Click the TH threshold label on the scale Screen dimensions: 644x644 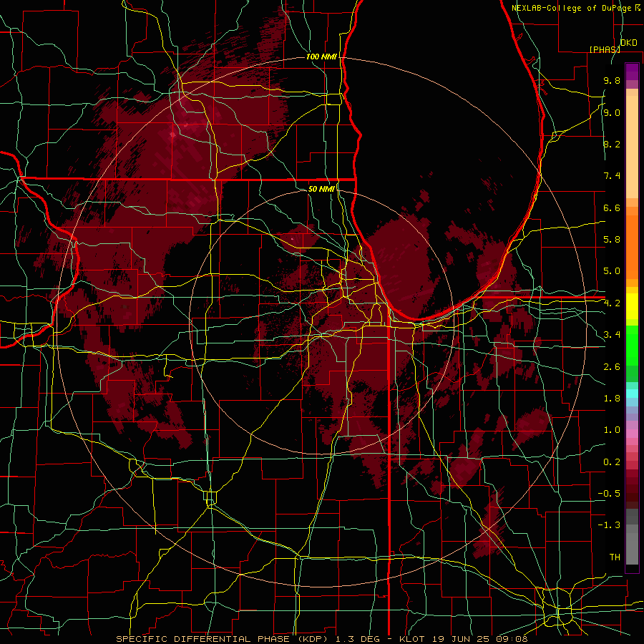pyautogui.click(x=615, y=557)
